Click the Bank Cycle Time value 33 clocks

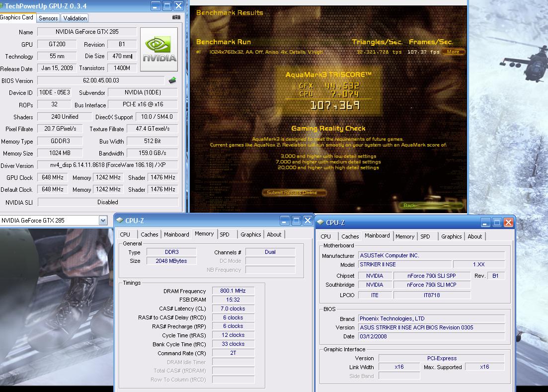click(x=233, y=344)
